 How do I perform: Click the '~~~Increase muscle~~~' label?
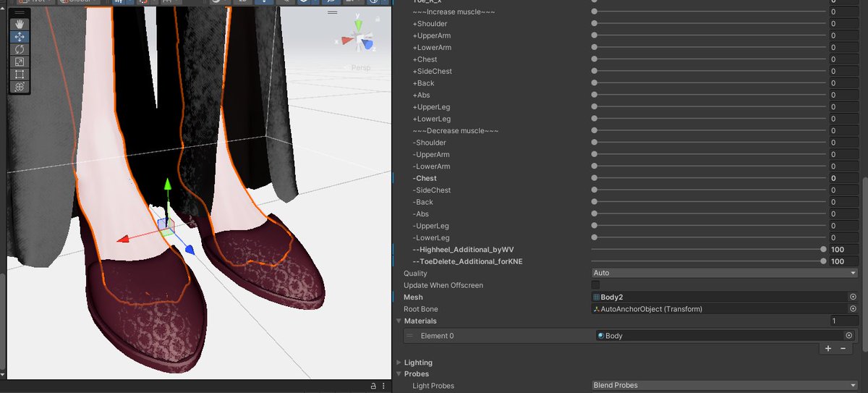454,12
